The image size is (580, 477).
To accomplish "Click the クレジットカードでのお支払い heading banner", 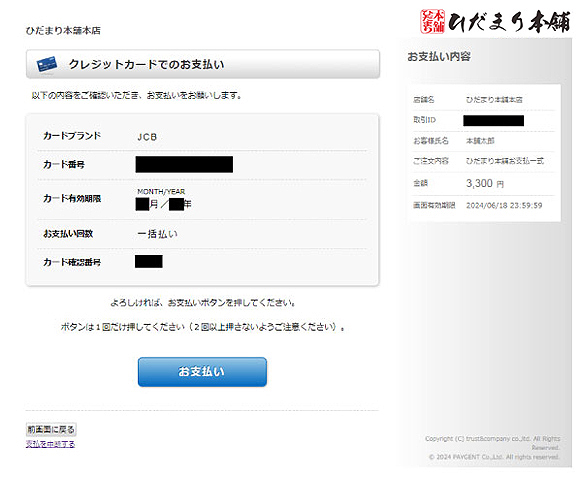I will (x=203, y=64).
